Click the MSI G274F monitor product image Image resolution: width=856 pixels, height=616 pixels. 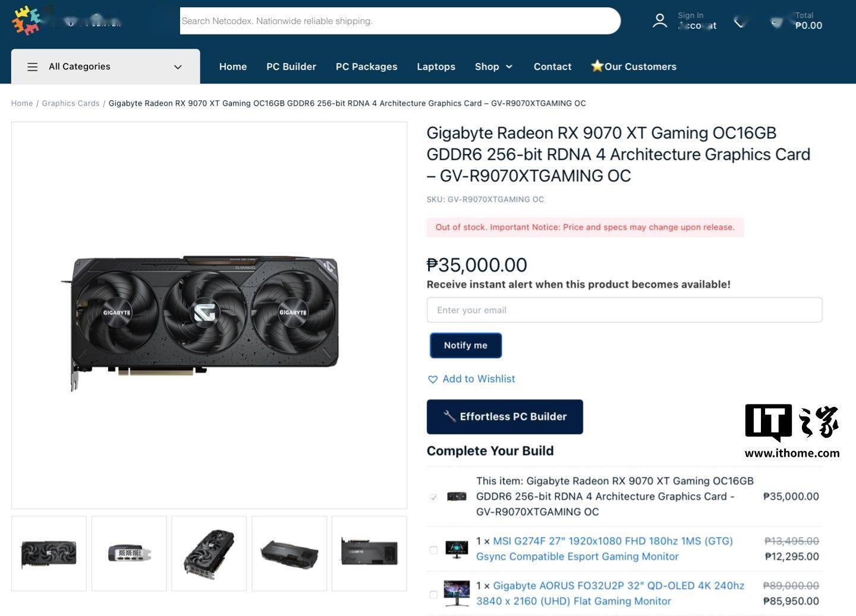click(457, 549)
